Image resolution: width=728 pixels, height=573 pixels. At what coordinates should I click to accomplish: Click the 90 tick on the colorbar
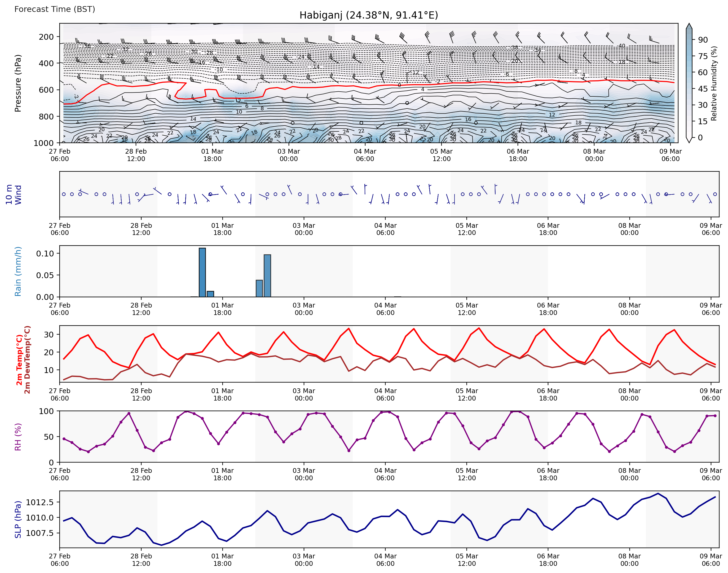pyautogui.click(x=703, y=40)
